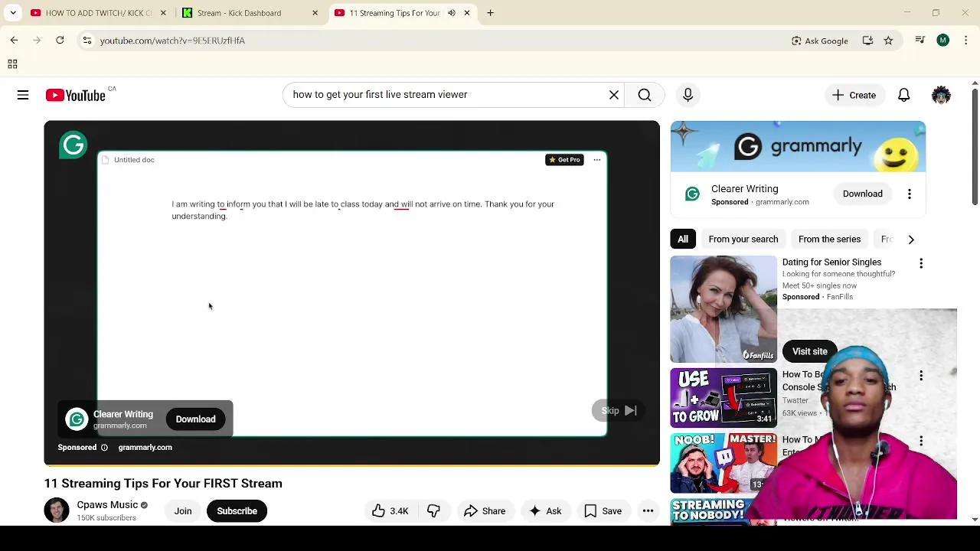Open the Chrome profile button

pyautogui.click(x=943, y=41)
